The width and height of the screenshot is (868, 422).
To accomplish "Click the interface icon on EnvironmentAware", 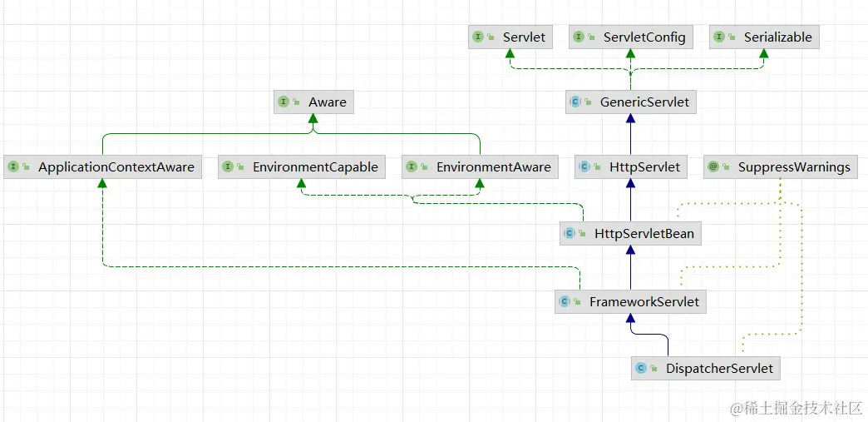I will (412, 167).
